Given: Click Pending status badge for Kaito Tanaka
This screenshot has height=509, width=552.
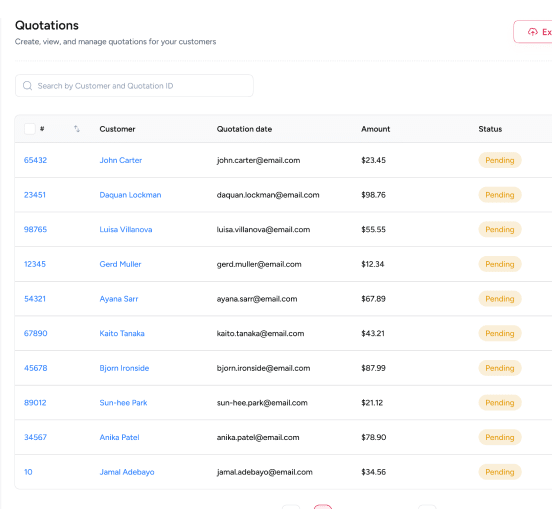Looking at the screenshot, I should [500, 333].
